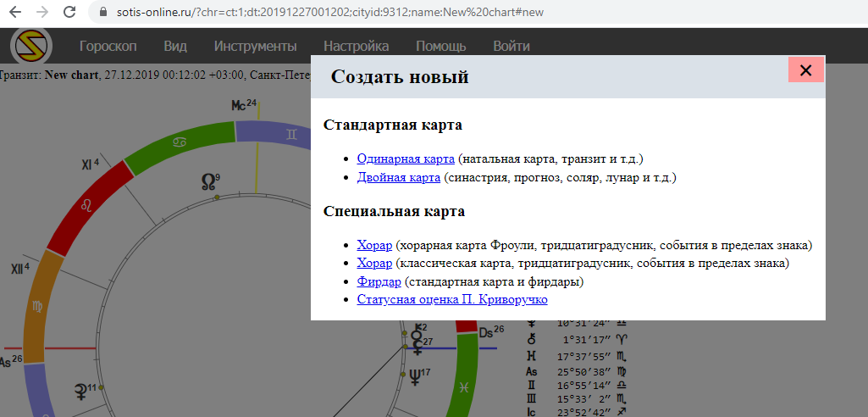This screenshot has height=417, width=868.
Task: Open the Двойная карта link
Action: [x=399, y=178]
